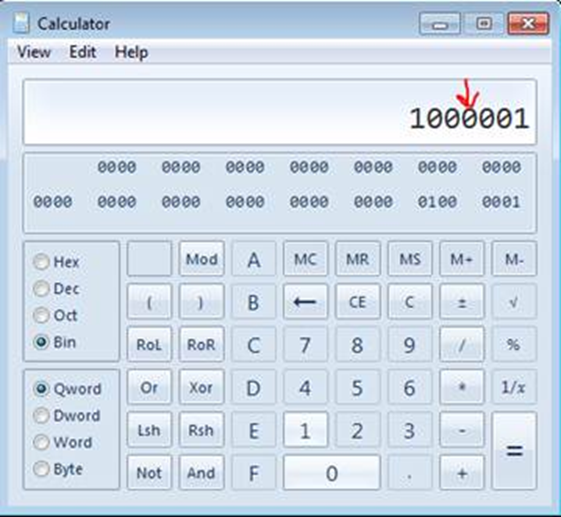Image resolution: width=561 pixels, height=517 pixels.
Task: Click the minus subtraction button
Action: click(462, 430)
